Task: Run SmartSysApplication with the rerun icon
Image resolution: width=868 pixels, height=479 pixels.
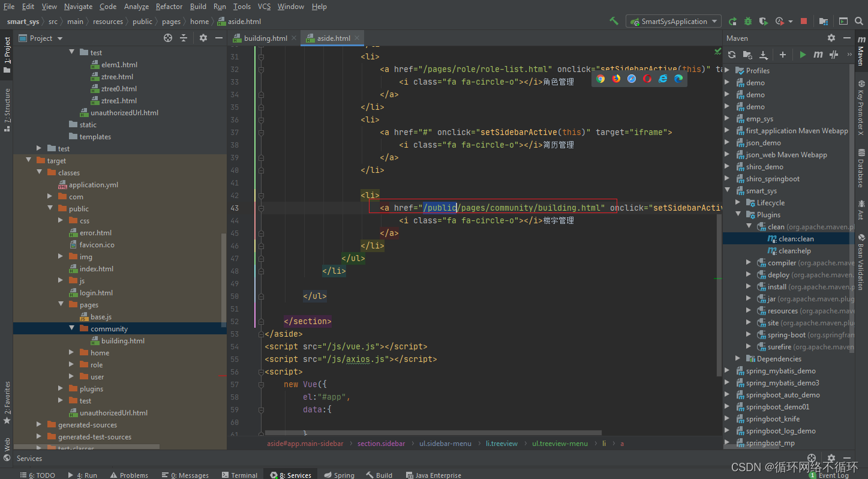Action: tap(732, 21)
